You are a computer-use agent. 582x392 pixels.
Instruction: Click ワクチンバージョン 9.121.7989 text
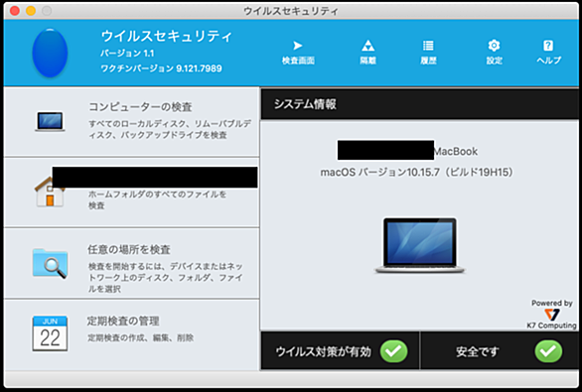pos(161,68)
